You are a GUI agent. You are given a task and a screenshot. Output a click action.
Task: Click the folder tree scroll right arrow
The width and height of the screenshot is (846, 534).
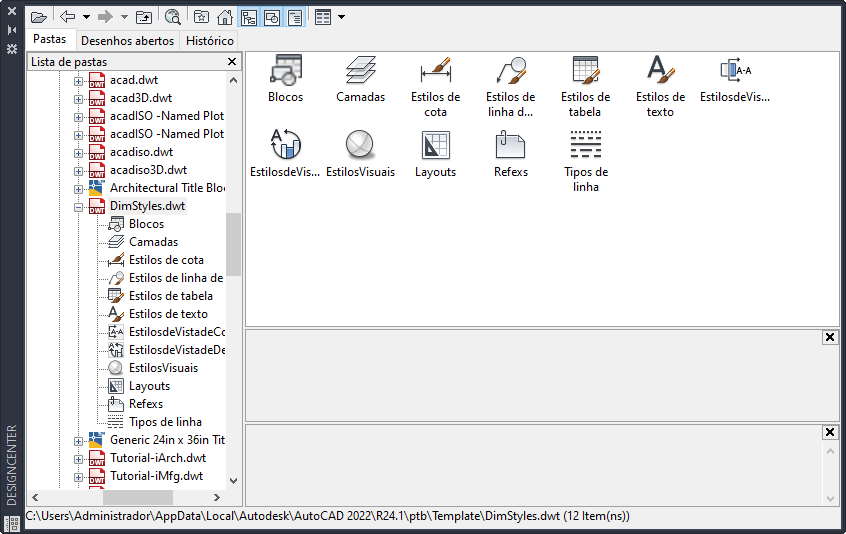pyautogui.click(x=217, y=497)
